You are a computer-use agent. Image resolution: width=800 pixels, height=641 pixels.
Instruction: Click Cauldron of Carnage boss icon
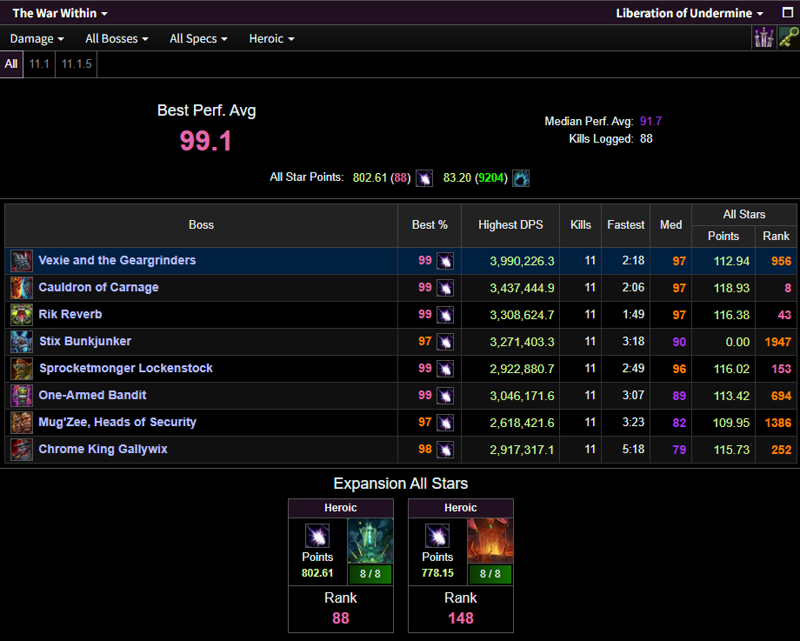click(x=21, y=288)
